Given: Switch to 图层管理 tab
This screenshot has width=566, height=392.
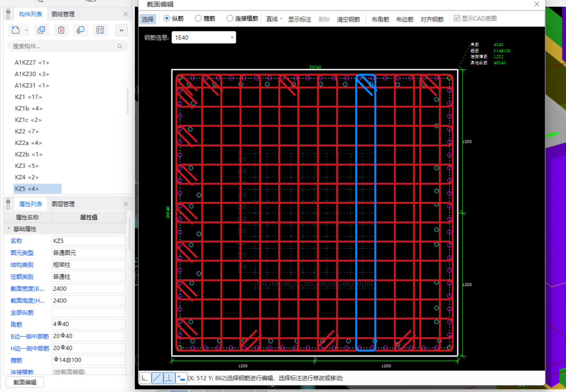Looking at the screenshot, I should (x=63, y=204).
